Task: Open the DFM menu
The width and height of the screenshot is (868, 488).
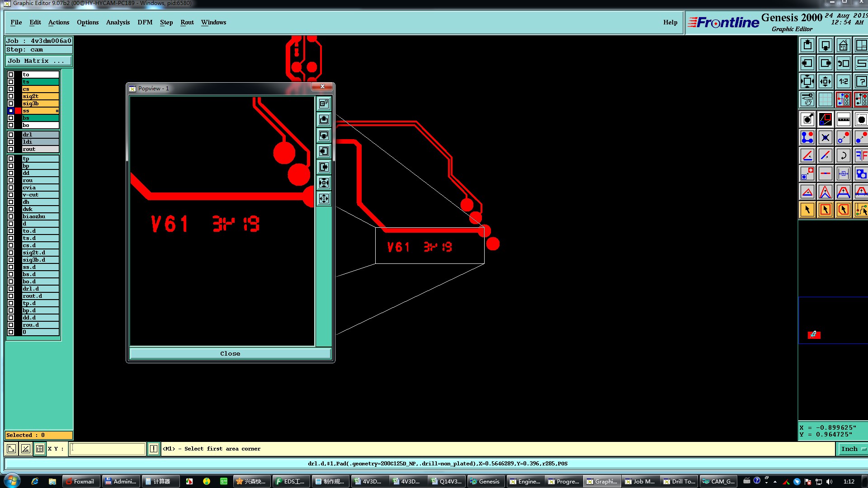Action: (145, 22)
